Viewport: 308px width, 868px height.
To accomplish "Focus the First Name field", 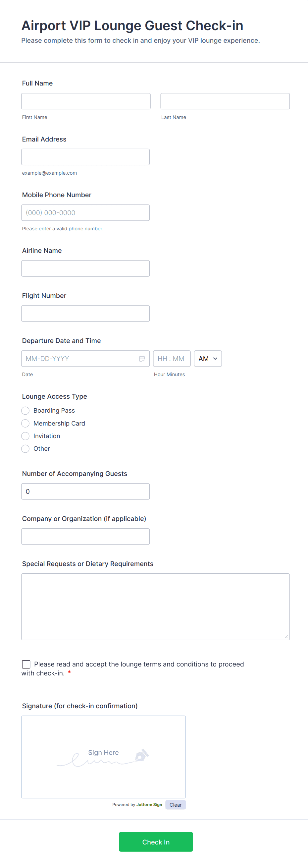I will pos(86,101).
